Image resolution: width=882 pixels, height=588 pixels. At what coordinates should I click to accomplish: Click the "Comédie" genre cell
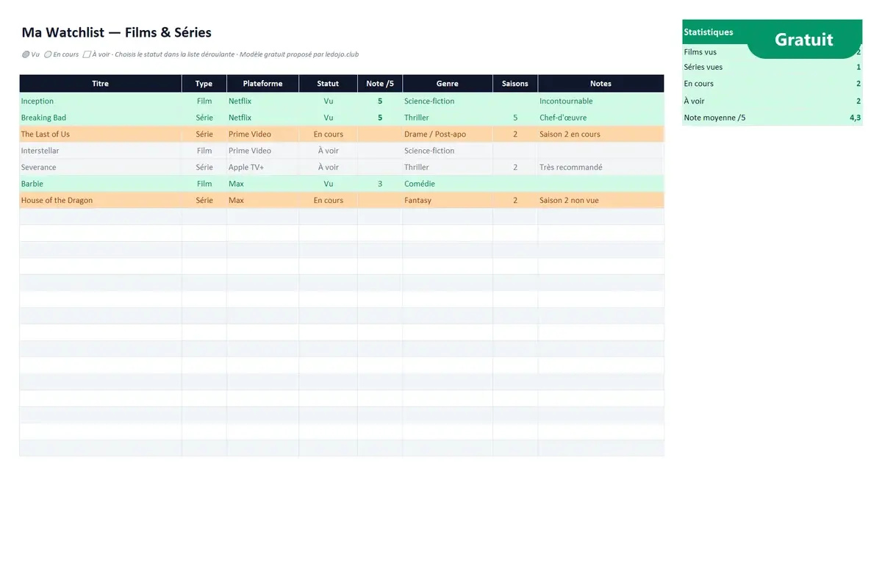click(x=448, y=184)
